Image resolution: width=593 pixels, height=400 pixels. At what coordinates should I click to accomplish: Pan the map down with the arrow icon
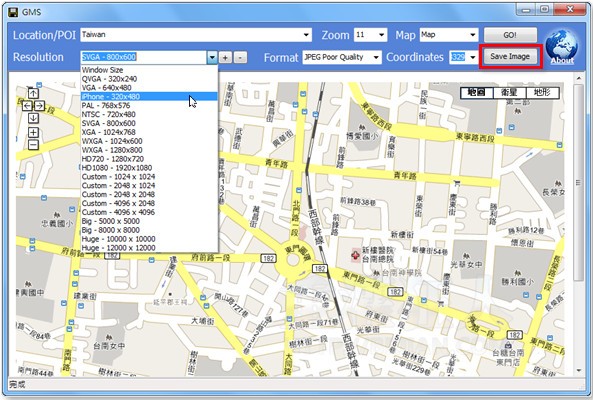[x=33, y=118]
